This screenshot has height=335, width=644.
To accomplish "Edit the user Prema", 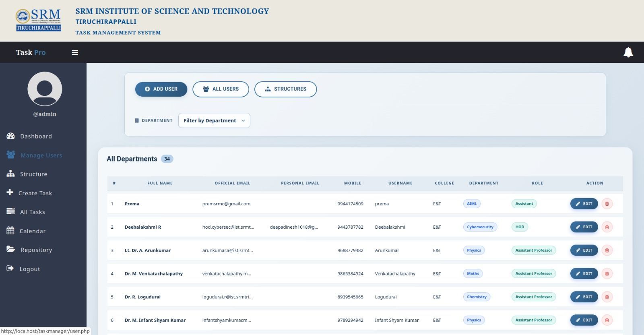I will (x=584, y=204).
